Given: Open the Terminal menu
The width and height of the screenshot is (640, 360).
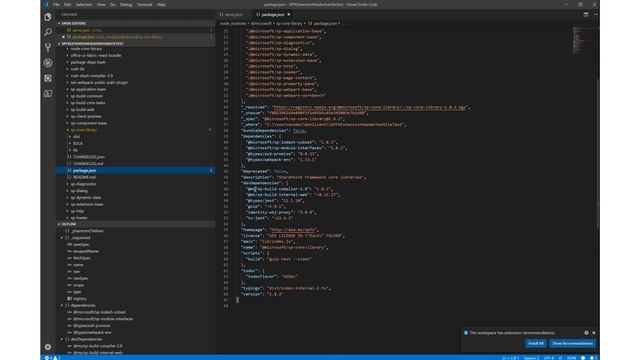Looking at the screenshot, I should pos(144,4).
